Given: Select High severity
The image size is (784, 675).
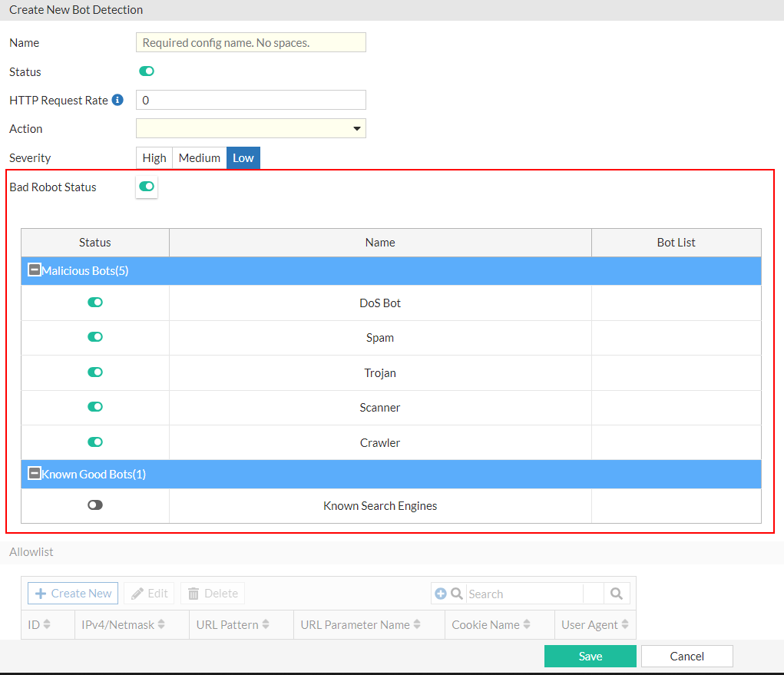Looking at the screenshot, I should [x=154, y=157].
